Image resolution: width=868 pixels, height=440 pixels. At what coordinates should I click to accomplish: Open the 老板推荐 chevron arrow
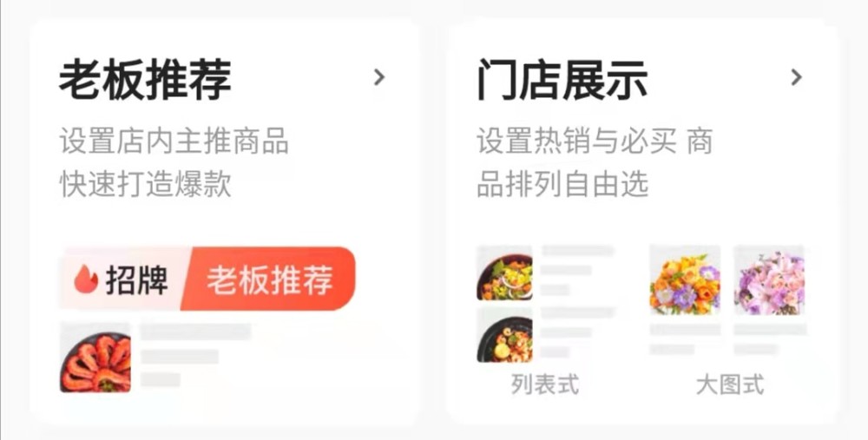tap(379, 77)
